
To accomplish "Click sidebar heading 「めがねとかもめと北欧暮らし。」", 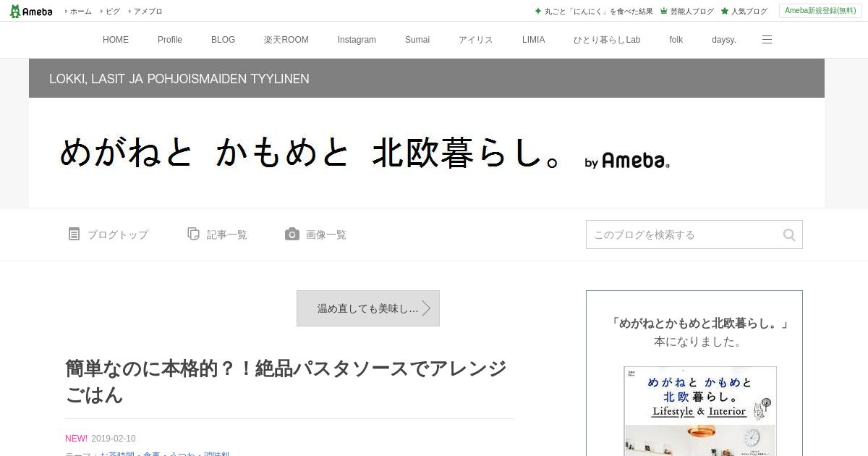I will (x=699, y=324).
